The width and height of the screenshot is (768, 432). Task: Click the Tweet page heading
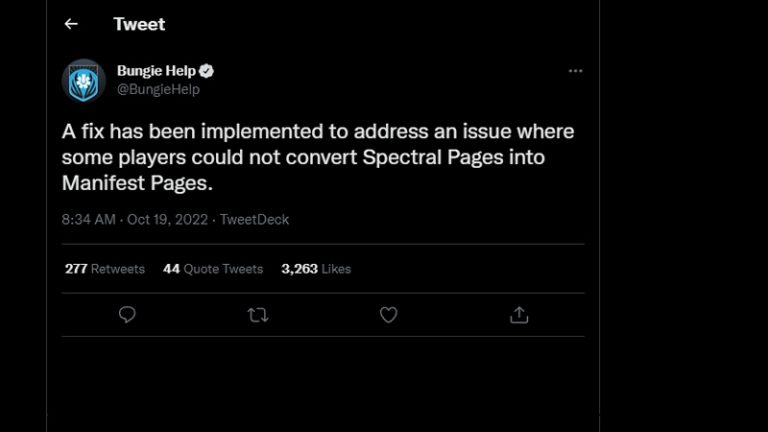point(139,24)
